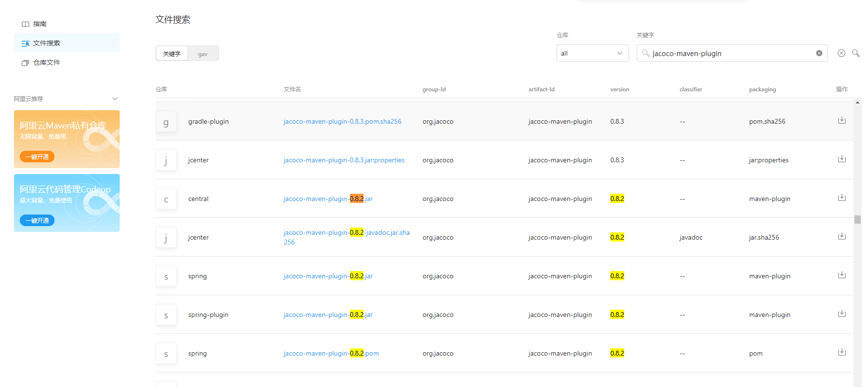Screen dimensions: 868x387
Task: Open 仓库文件 in sidebar
Action: click(x=67, y=62)
